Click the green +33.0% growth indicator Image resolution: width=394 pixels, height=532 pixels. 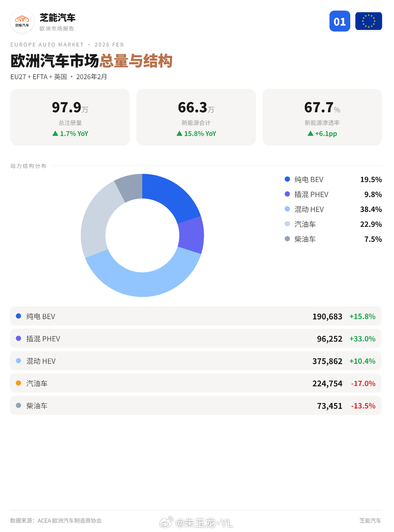tap(363, 338)
